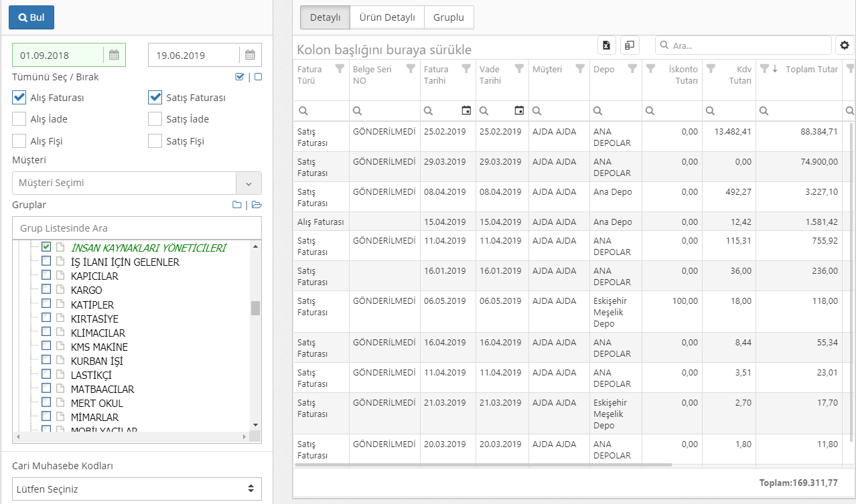Click select-all checked box icon
856x504 pixels.
pyautogui.click(x=240, y=77)
